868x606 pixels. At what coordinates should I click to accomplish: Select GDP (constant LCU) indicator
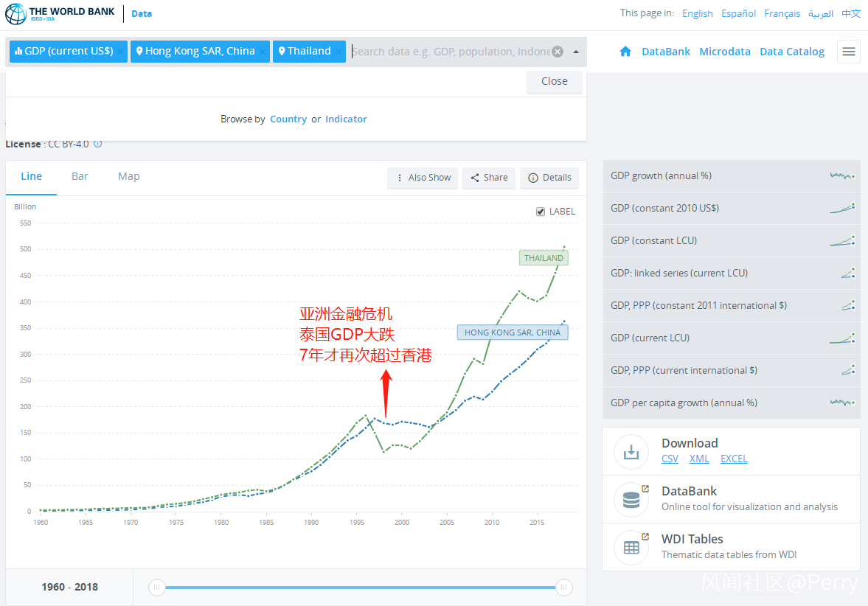732,241
